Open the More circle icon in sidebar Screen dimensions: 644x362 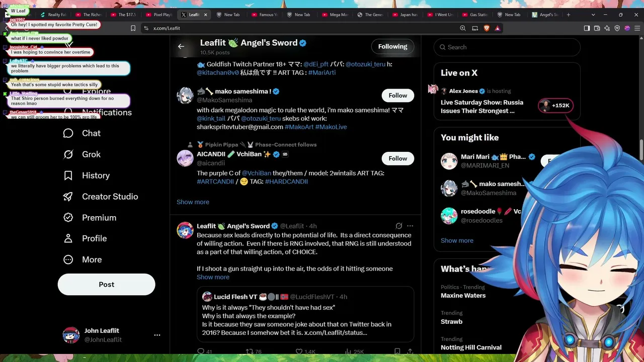(x=68, y=259)
